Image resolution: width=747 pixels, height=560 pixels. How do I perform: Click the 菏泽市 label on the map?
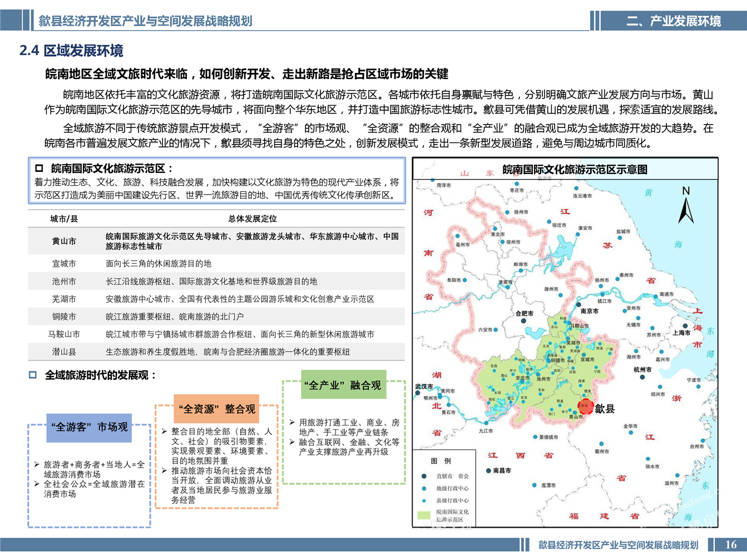click(443, 185)
